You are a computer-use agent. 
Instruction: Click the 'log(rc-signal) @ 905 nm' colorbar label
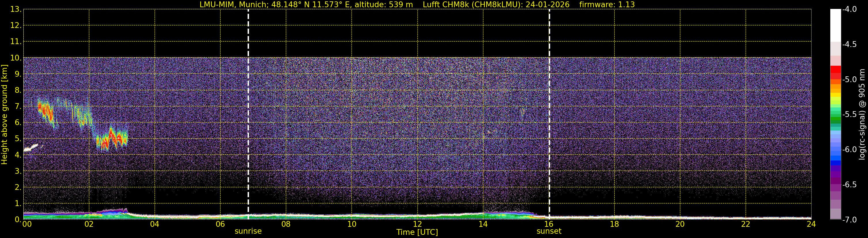tap(862, 115)
